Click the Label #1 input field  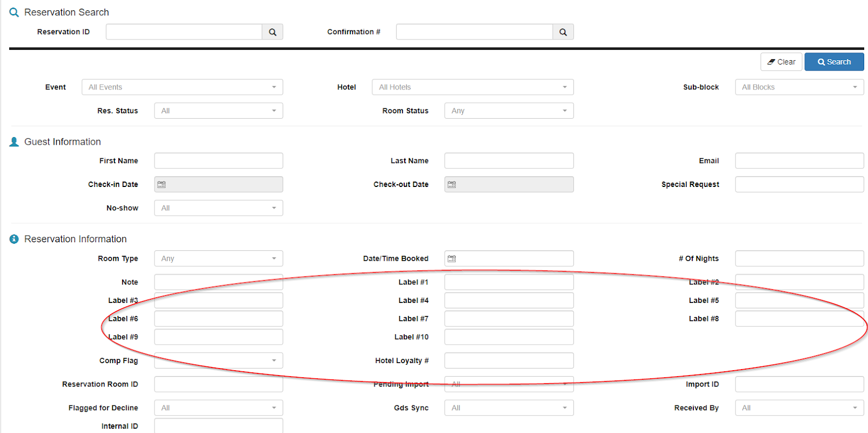coord(509,282)
